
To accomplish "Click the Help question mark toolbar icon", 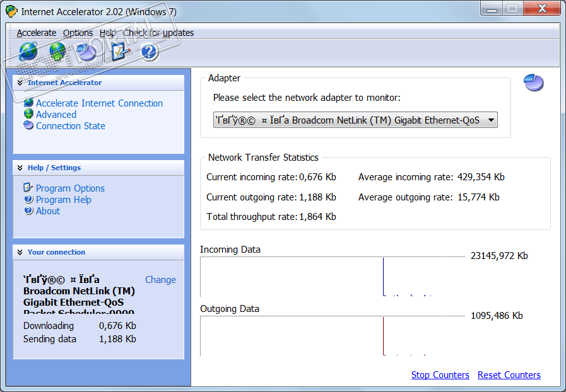I will click(x=149, y=52).
